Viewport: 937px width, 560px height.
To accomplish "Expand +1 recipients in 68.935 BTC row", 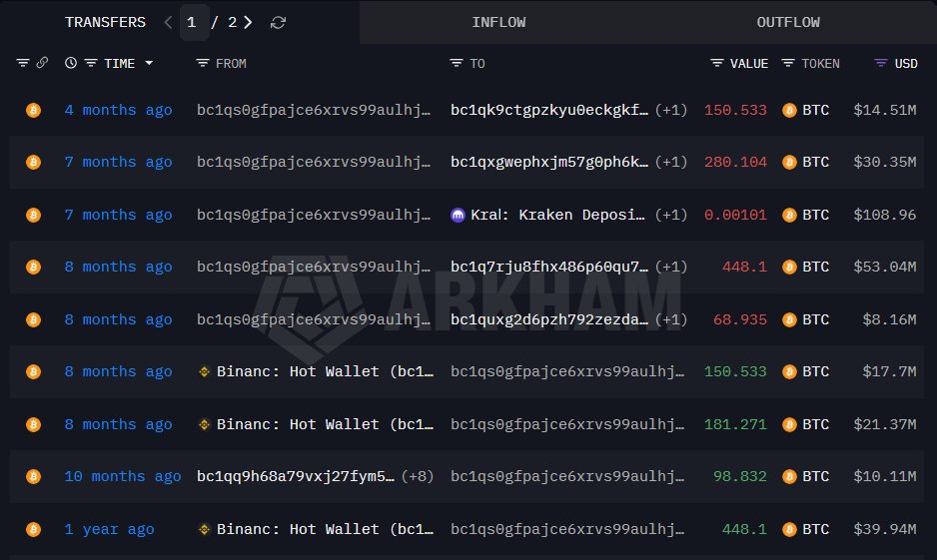I will click(x=671, y=319).
